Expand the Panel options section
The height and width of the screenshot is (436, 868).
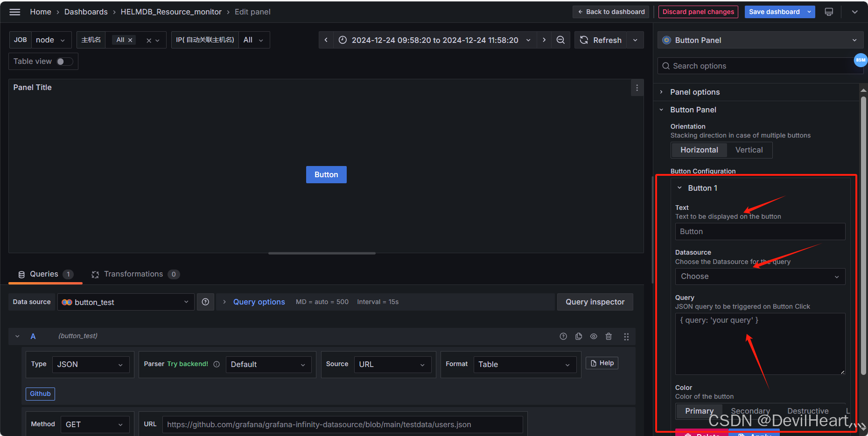tap(695, 92)
